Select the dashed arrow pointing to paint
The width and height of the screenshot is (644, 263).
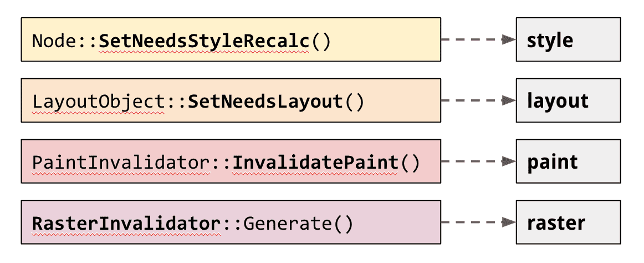tap(478, 162)
